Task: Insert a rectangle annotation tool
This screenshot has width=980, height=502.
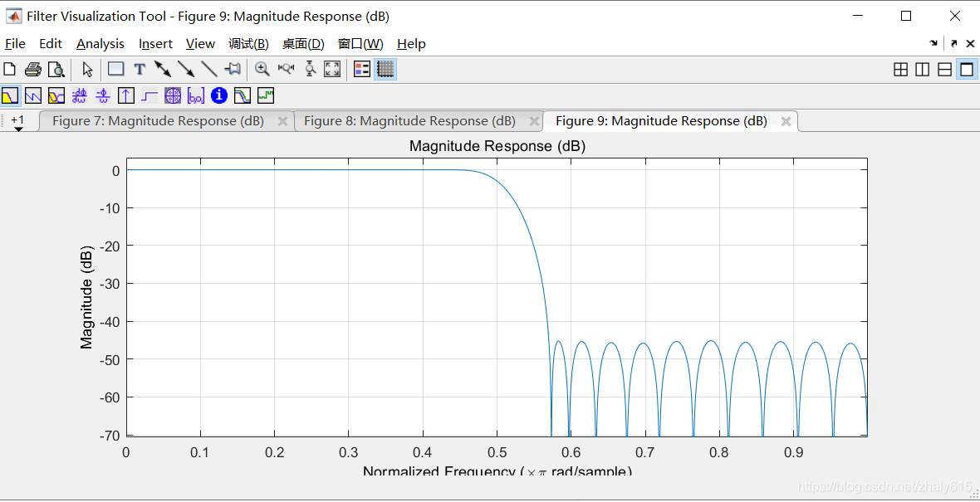Action: coord(115,69)
